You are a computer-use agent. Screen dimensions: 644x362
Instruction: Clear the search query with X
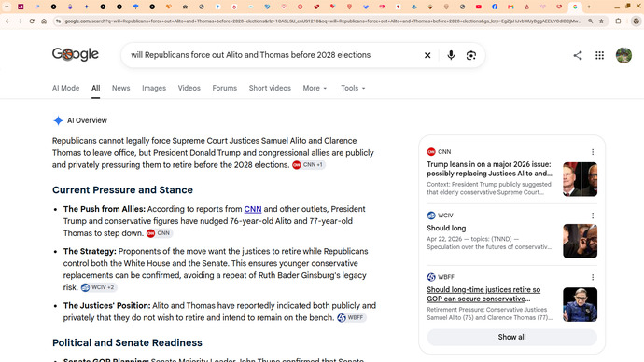click(x=427, y=55)
